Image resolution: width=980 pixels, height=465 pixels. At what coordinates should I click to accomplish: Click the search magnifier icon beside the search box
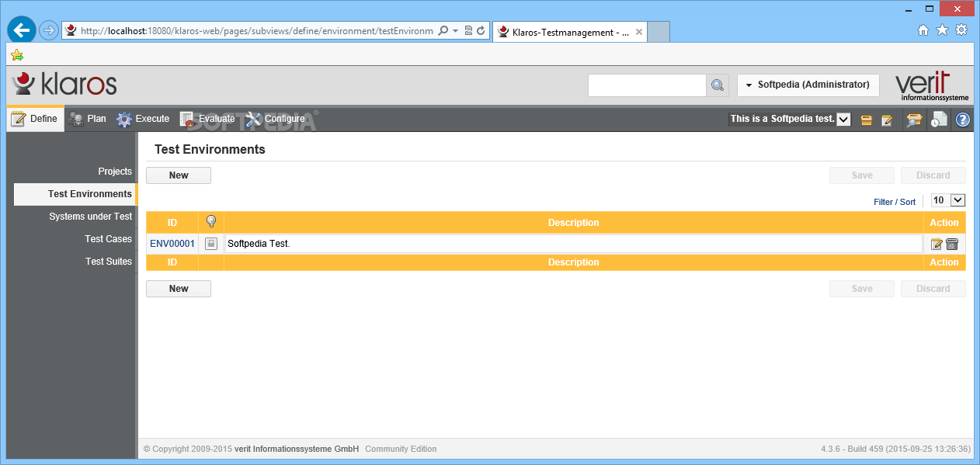point(717,85)
